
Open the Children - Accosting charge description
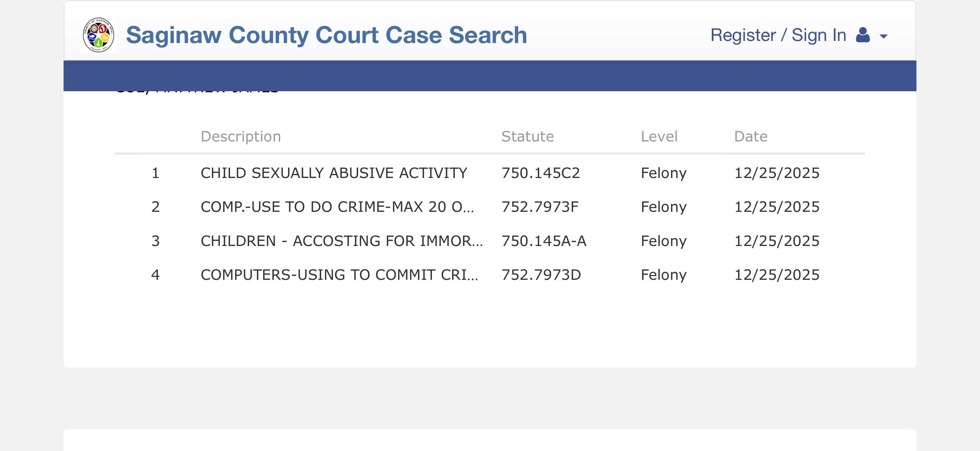341,241
